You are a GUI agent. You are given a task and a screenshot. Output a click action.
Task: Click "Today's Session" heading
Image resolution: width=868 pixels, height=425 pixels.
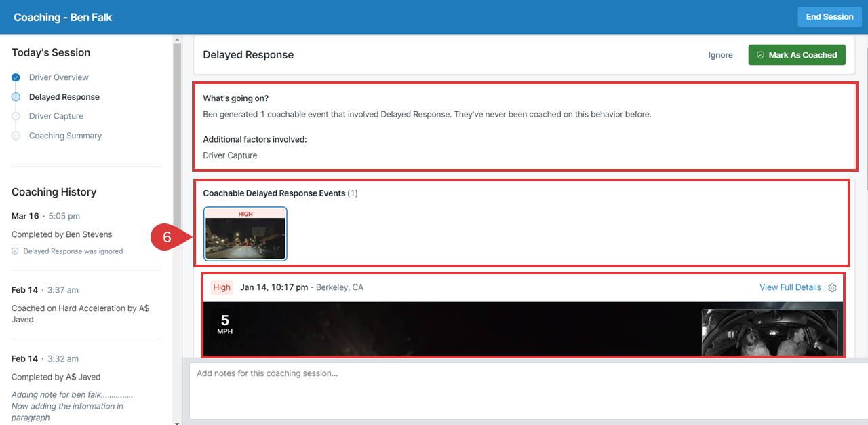pyautogui.click(x=51, y=52)
